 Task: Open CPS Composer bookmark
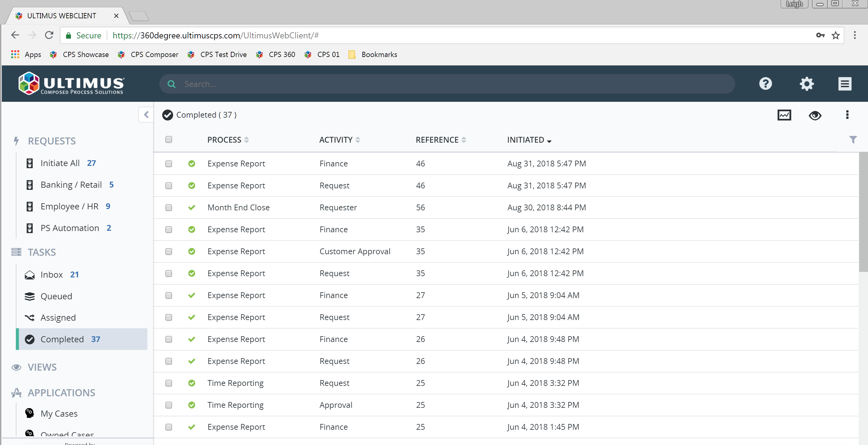[x=148, y=55]
